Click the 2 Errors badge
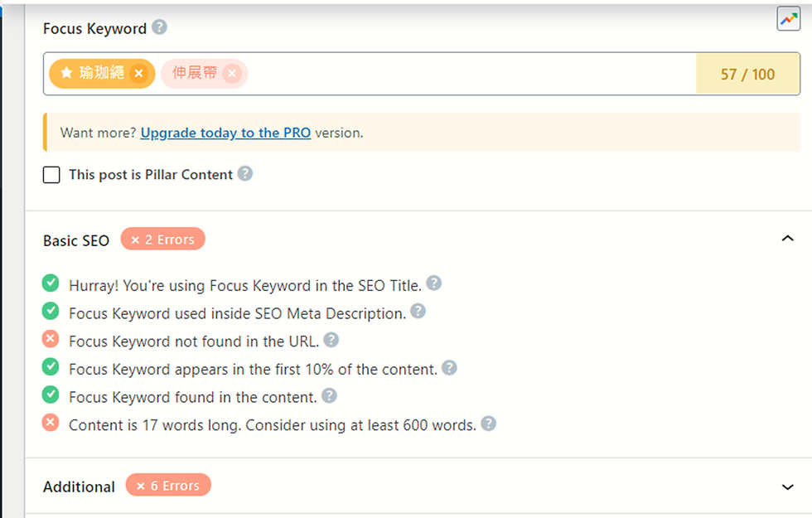 [x=163, y=240]
